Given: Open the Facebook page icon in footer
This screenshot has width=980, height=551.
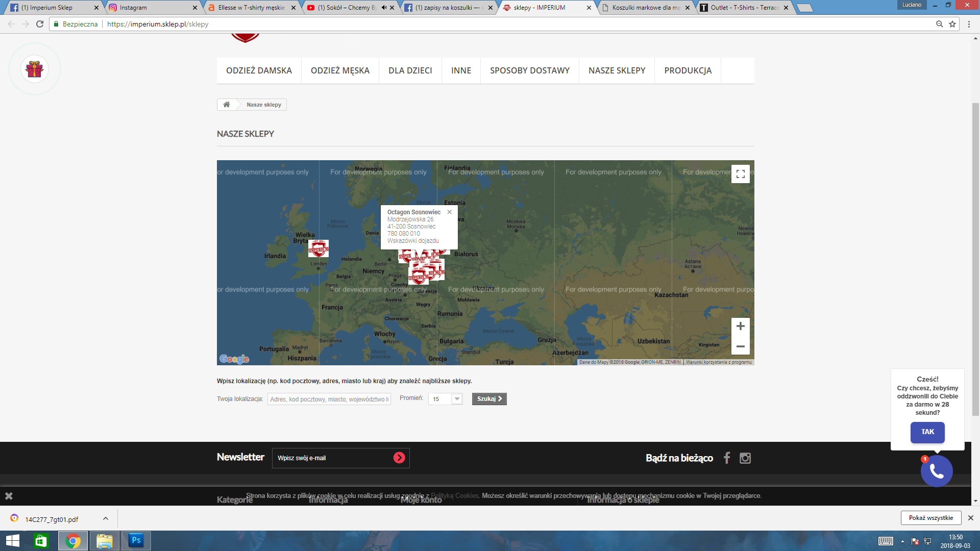Looking at the screenshot, I should (727, 458).
